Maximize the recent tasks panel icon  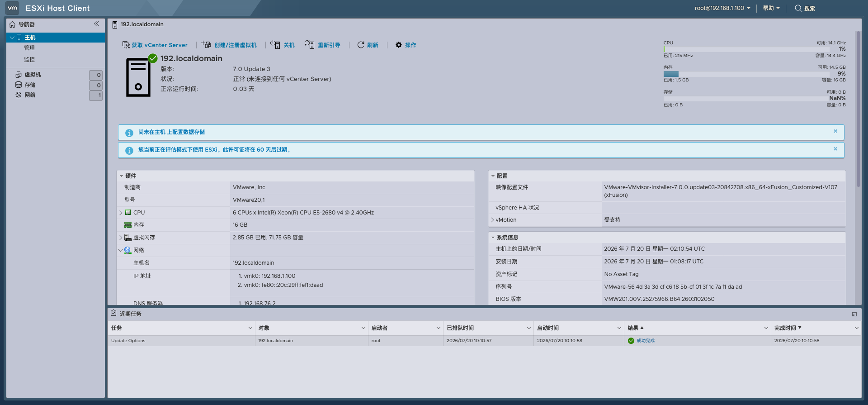(854, 314)
